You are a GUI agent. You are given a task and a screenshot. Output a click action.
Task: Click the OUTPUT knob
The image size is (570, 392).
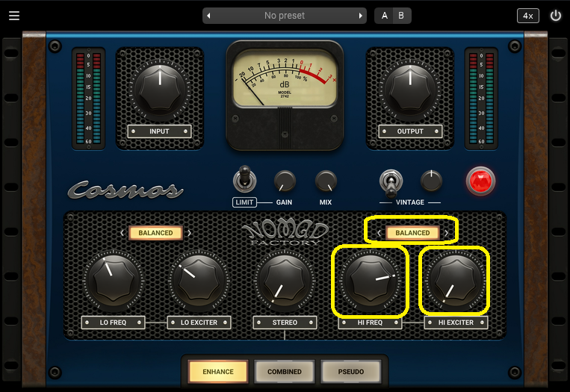click(410, 90)
